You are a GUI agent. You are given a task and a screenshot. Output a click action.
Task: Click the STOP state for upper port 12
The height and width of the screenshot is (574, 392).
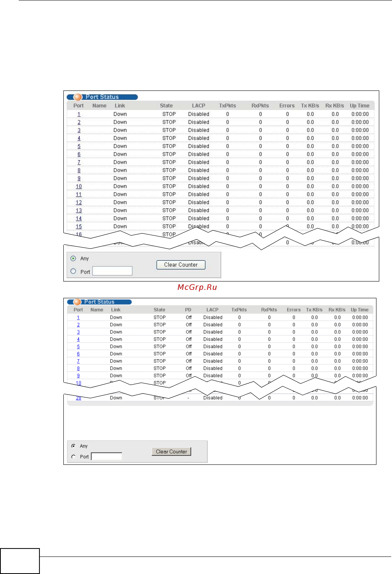tap(169, 203)
